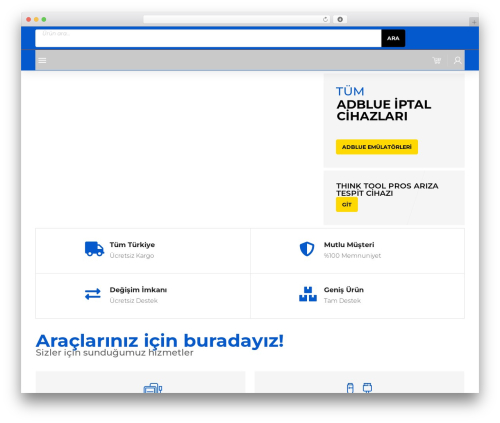The height and width of the screenshot is (423, 500).
Task: Click the Geniş Ürün label
Action: click(344, 290)
